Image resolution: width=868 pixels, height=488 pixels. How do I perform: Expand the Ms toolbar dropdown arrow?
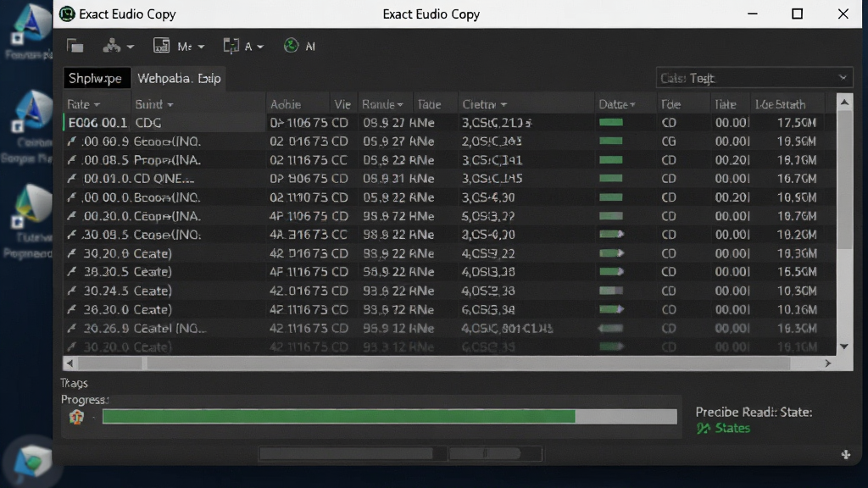(201, 47)
